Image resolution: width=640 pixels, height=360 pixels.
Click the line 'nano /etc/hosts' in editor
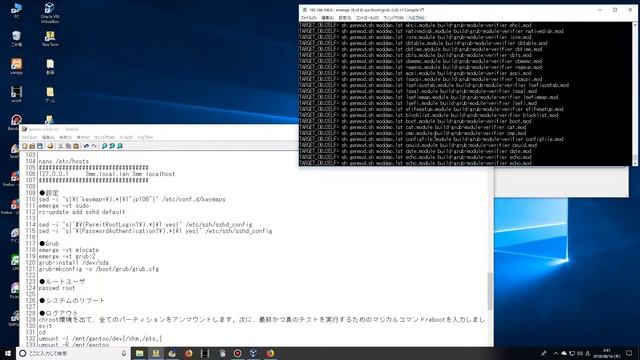click(64, 161)
